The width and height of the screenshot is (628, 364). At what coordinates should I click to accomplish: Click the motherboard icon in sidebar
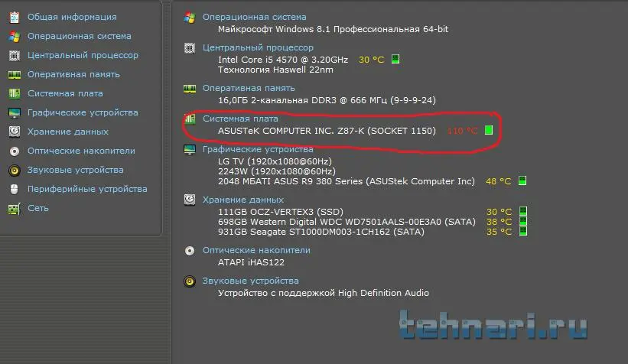tap(15, 93)
